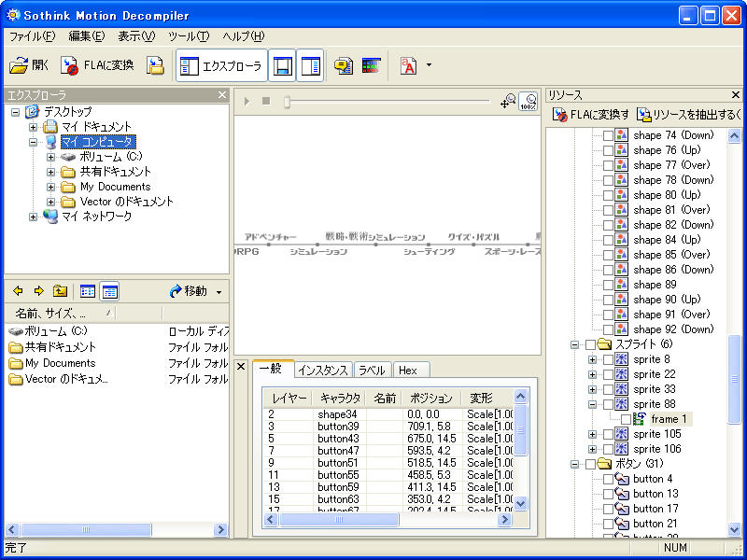The image size is (747, 560).
Task: Toggle the Explorer (エクスプローラ) panel button
Action: coord(221,65)
